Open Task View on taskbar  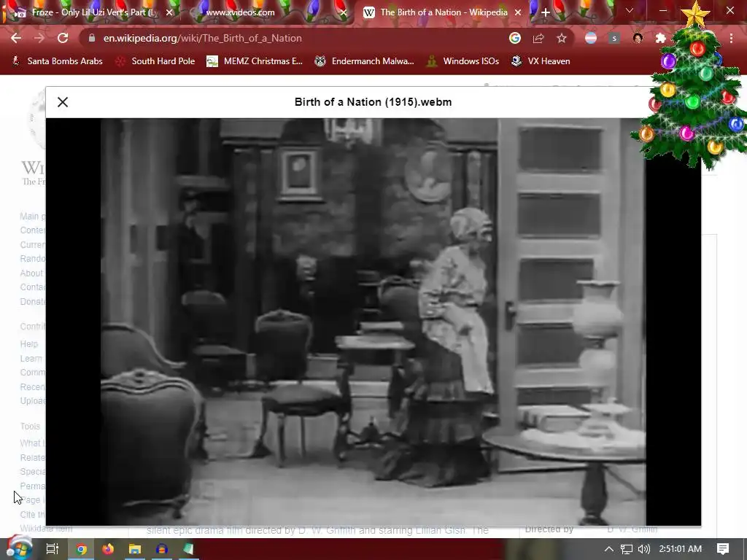[52, 549]
